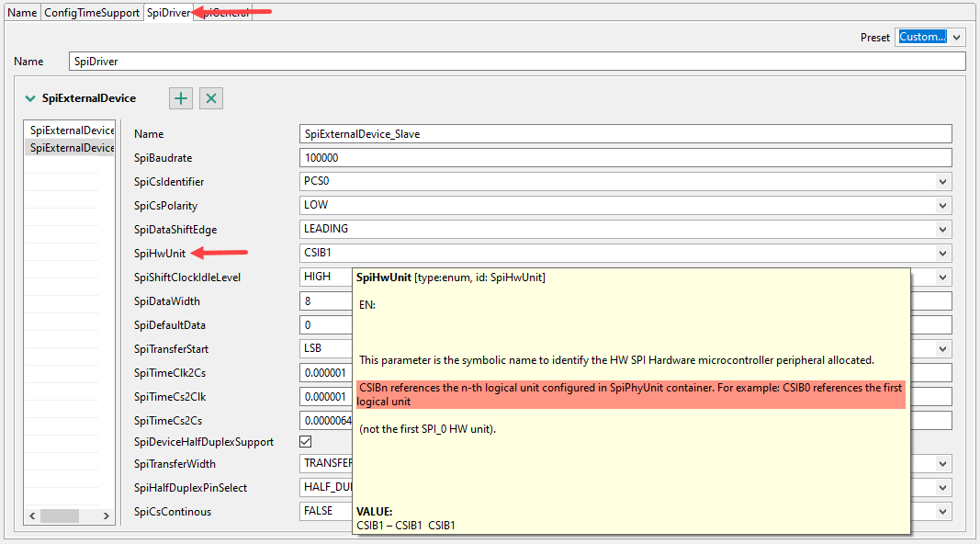Viewport: 980px width, 544px height.
Task: Uncheck the SpiDeviceHalfDuplexSupport checkbox
Action: pos(306,441)
